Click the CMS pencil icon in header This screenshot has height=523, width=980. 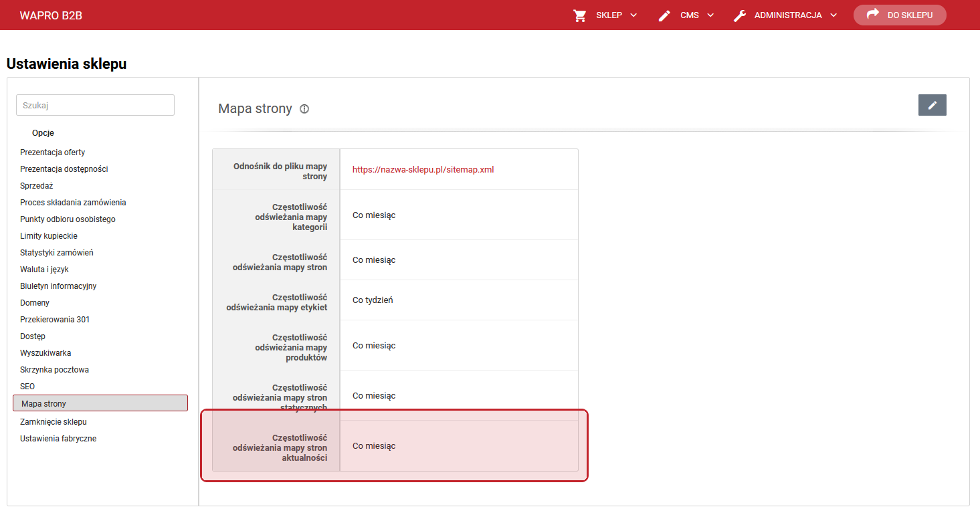pyautogui.click(x=664, y=15)
